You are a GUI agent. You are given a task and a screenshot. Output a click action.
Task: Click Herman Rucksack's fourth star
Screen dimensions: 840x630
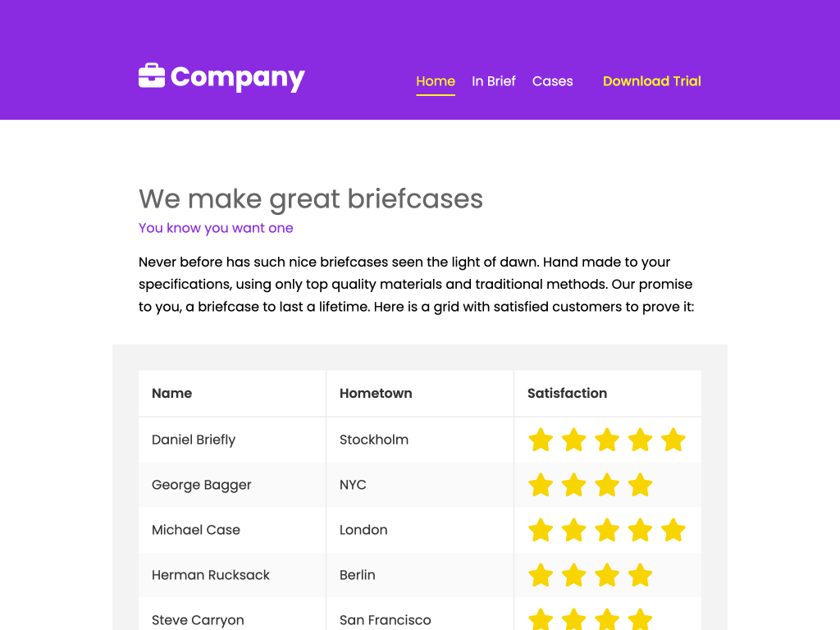pyautogui.click(x=640, y=575)
